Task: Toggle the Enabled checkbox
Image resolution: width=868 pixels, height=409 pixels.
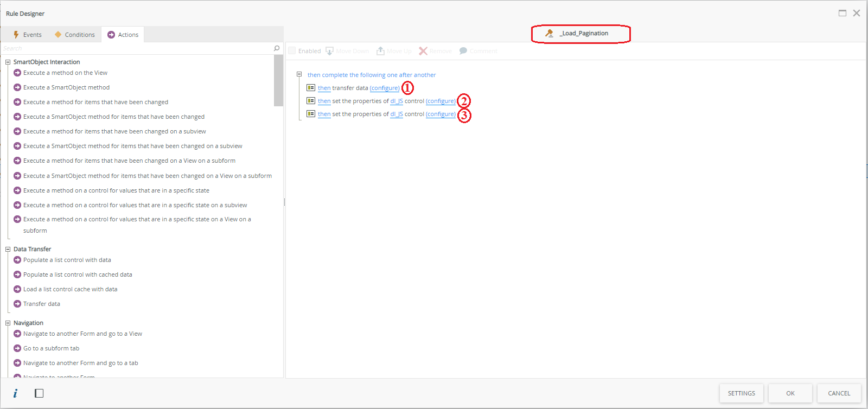Action: pyautogui.click(x=292, y=51)
